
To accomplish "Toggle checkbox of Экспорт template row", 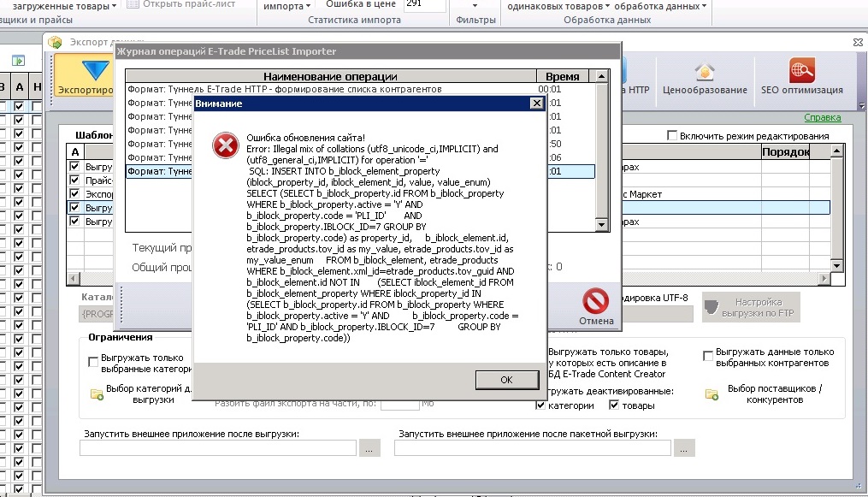I will (x=74, y=193).
